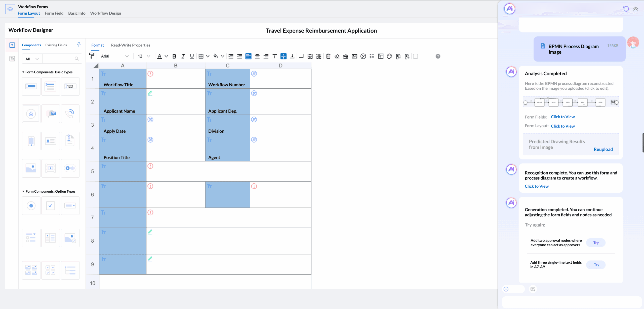The image size is (644, 309).
Task: Open the help question mark icon
Action: tap(438, 56)
